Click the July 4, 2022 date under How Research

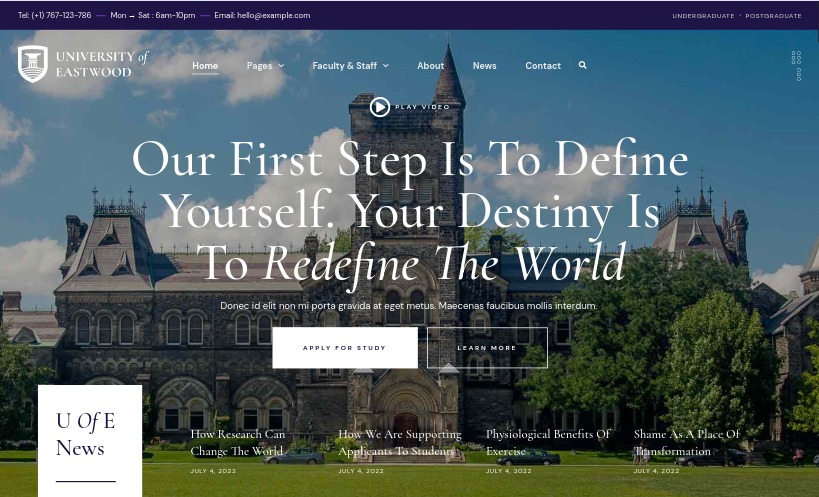213,471
